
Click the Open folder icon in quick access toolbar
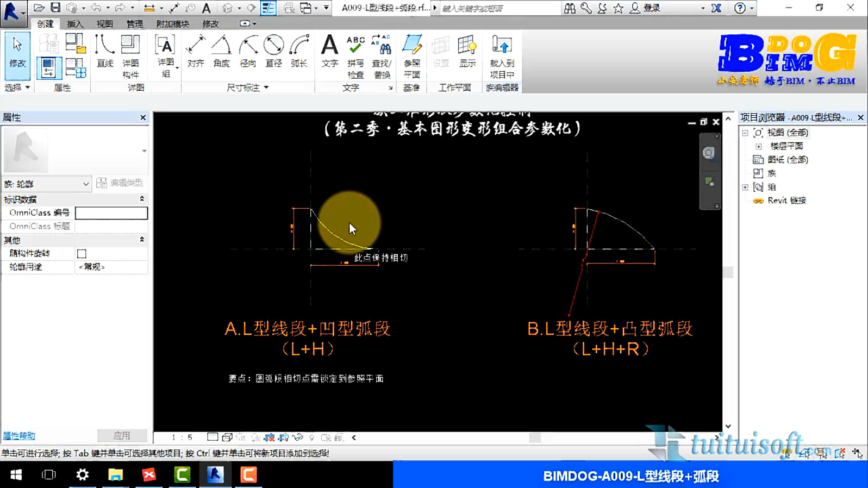tap(39, 8)
